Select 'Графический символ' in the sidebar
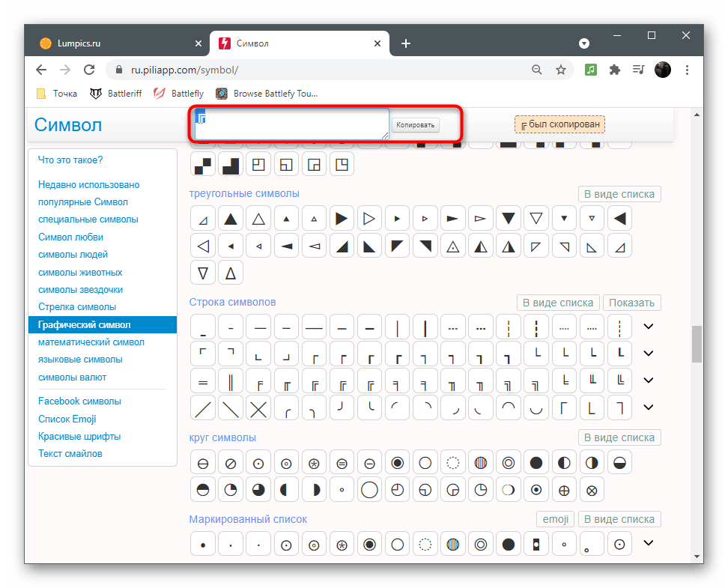The height and width of the screenshot is (588, 728). coord(84,325)
